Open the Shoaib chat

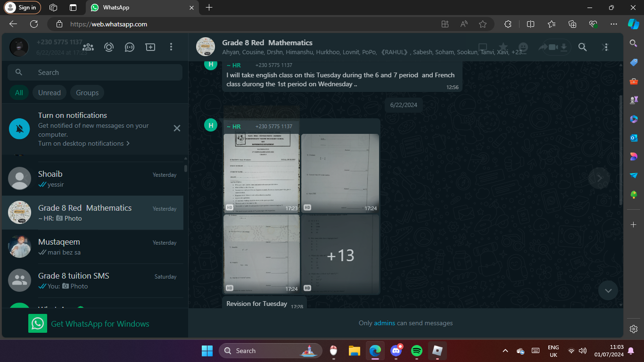pyautogui.click(x=93, y=179)
